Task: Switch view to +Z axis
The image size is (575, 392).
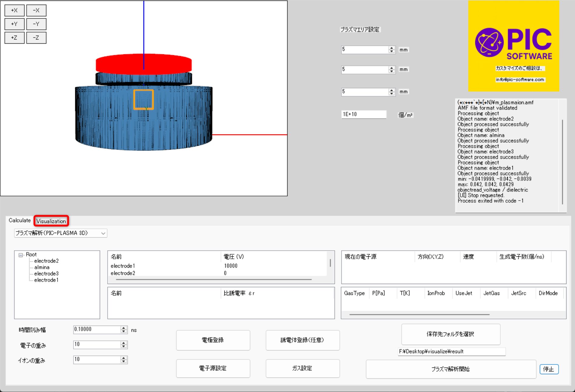Action: click(14, 38)
